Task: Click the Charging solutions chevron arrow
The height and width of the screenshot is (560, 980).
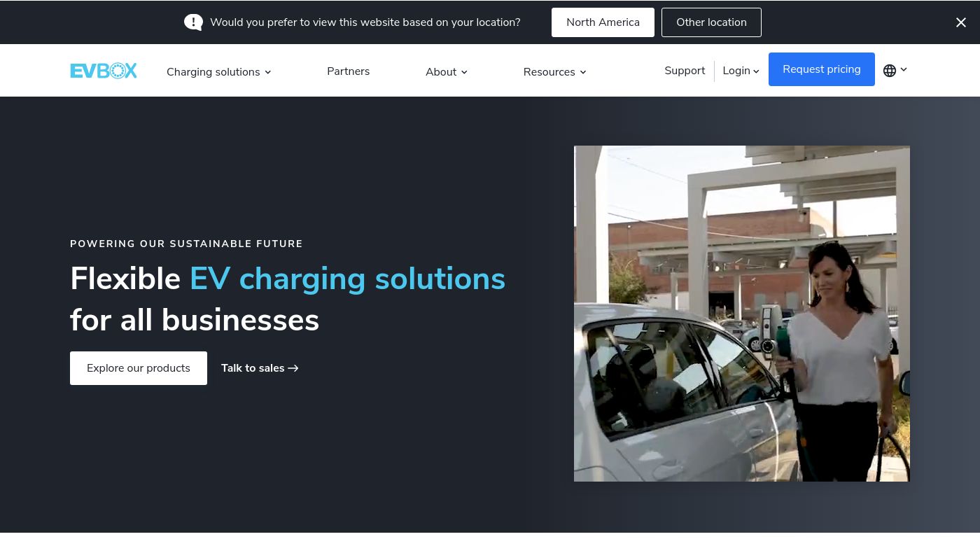Action: 267,72
